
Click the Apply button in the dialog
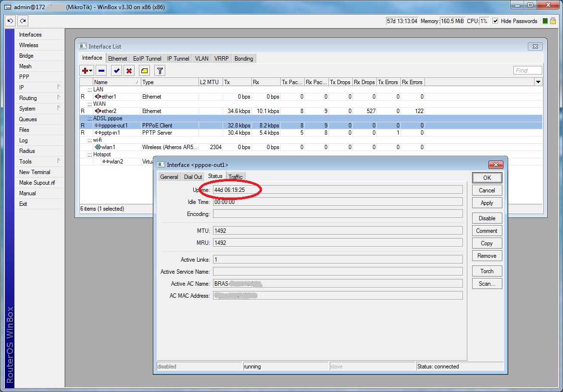(487, 203)
